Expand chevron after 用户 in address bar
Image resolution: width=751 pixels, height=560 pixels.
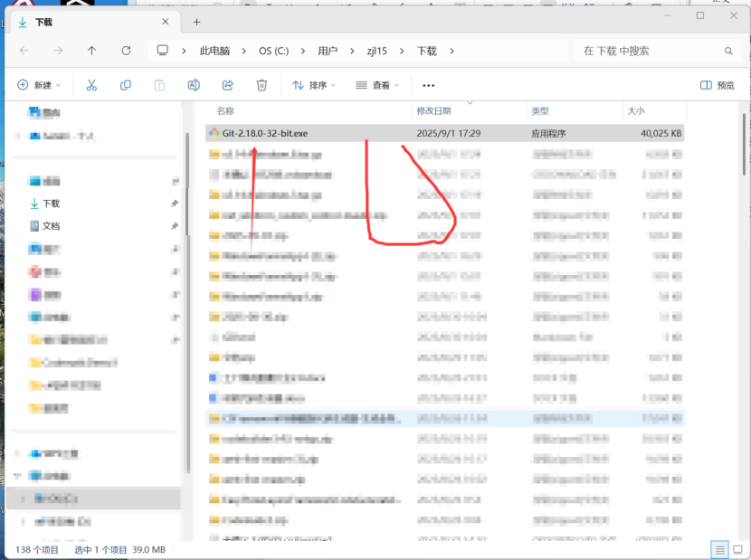352,51
